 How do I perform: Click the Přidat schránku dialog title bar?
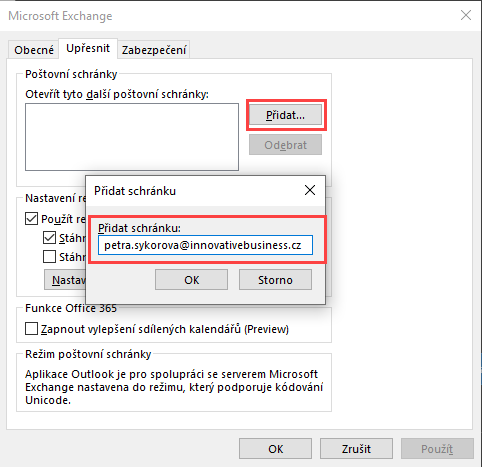pyautogui.click(x=193, y=191)
